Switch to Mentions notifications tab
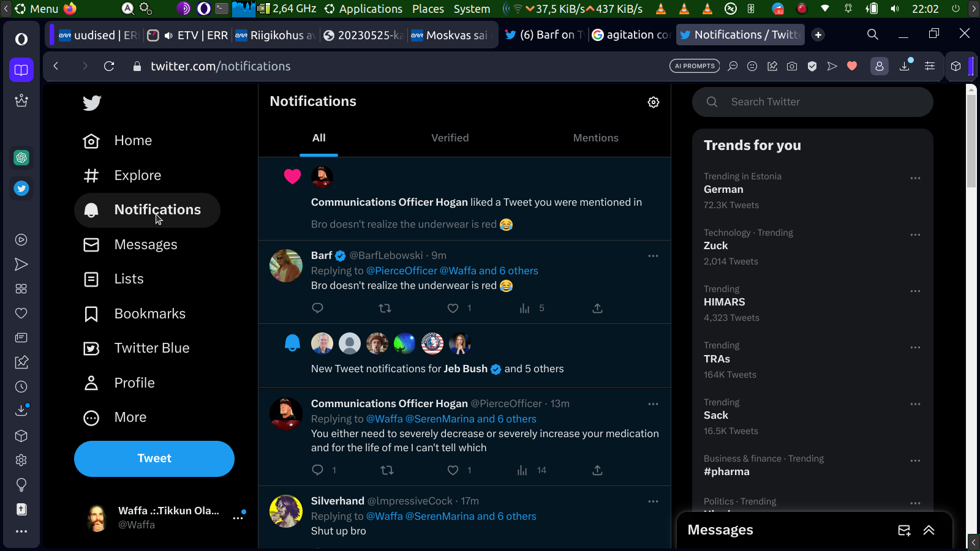 (x=596, y=138)
